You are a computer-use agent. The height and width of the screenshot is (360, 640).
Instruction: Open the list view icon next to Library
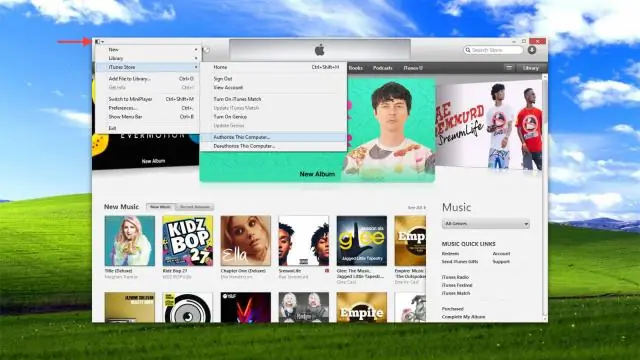(x=509, y=68)
